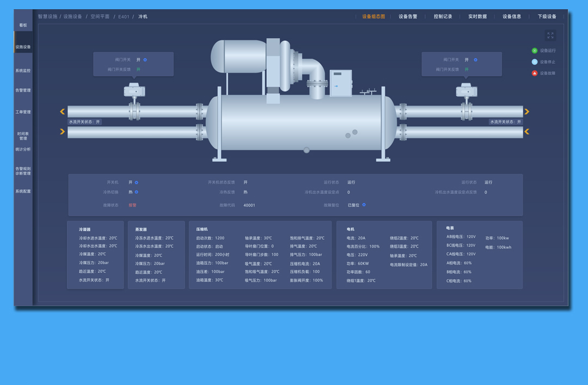Click the fullscreen expand icon

click(x=550, y=35)
